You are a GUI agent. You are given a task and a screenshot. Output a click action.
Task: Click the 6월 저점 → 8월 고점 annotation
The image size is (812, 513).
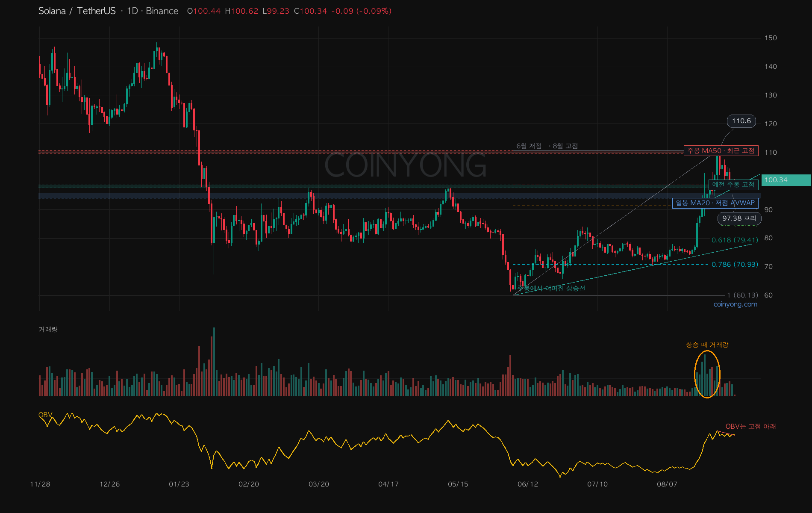[547, 146]
